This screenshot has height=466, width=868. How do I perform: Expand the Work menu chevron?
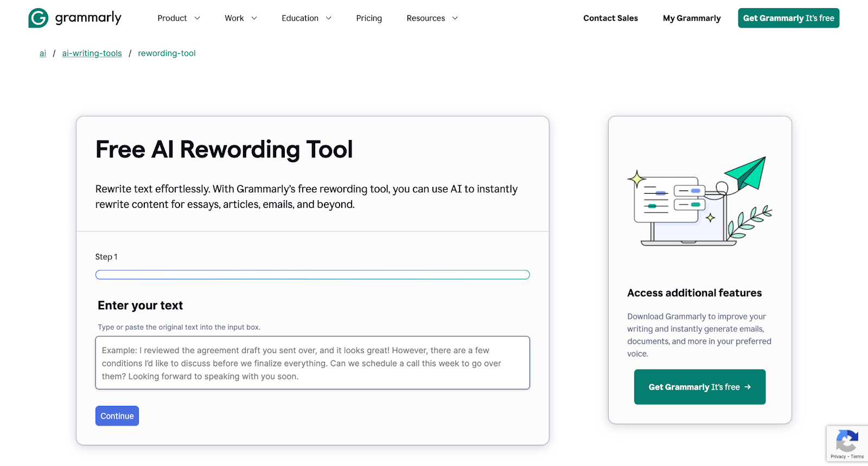click(254, 18)
